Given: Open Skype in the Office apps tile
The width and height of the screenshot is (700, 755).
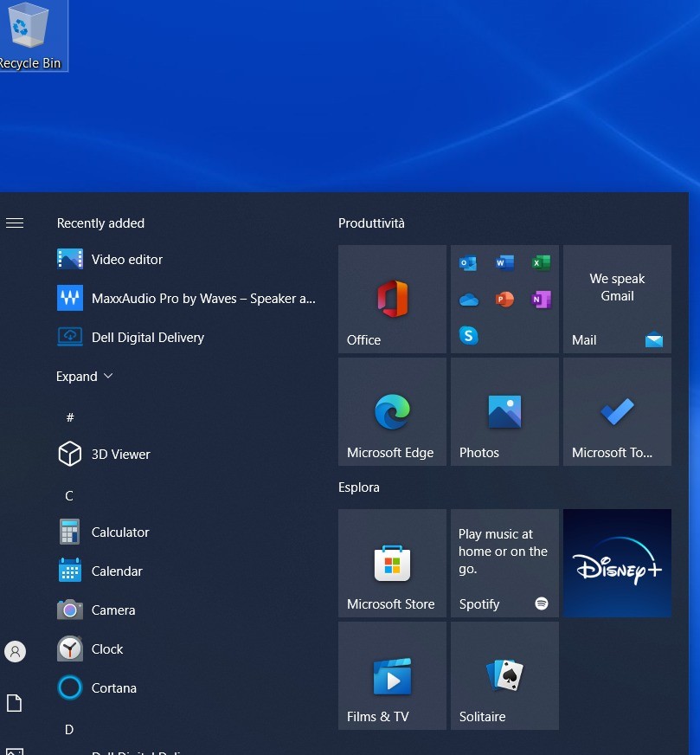Looking at the screenshot, I should 468,335.
